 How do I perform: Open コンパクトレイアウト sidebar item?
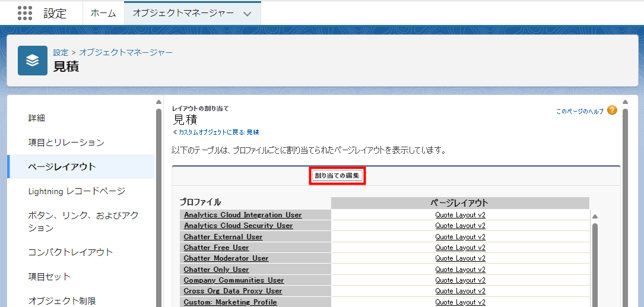[70, 252]
